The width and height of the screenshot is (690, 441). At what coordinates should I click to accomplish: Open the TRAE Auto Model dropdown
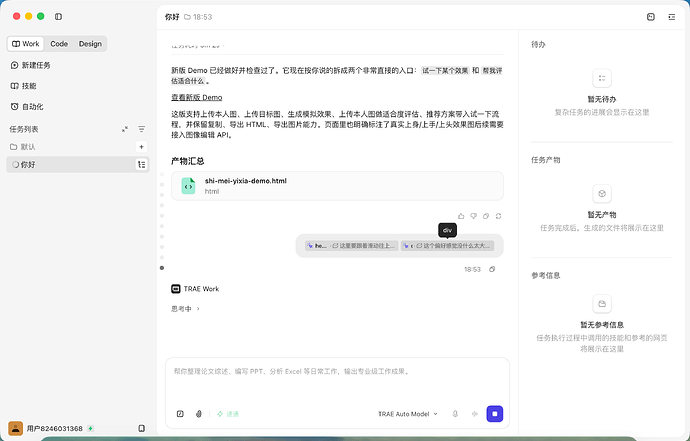(x=407, y=414)
